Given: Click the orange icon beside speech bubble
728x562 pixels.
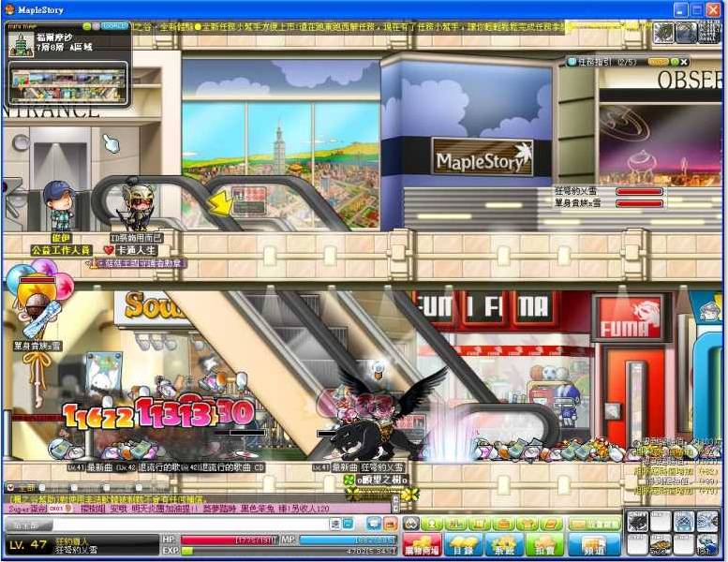Looking at the screenshot, I should click(391, 525).
